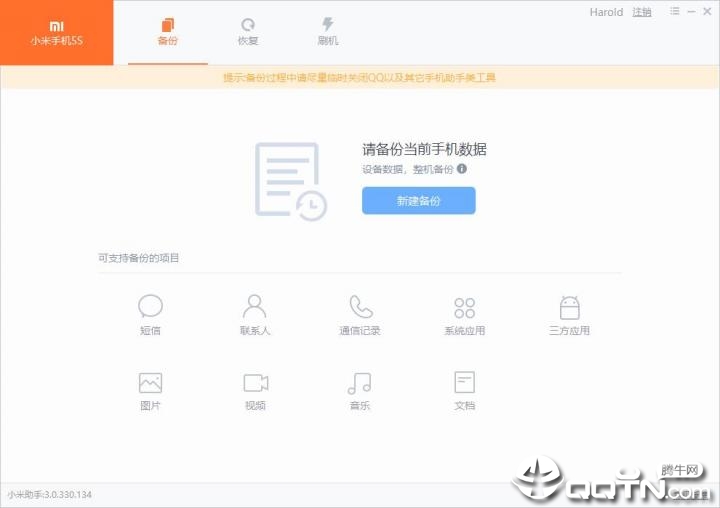Select the 通信记录 (Call log) icon
Screen dimensions: 720x508
pyautogui.click(x=360, y=306)
